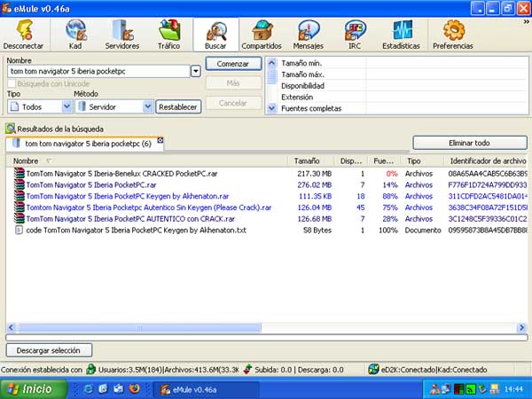This screenshot has height=399, width=532.
Task: Click the rar icon of Keygen by Akhenaton.rar
Action: (x=20, y=196)
